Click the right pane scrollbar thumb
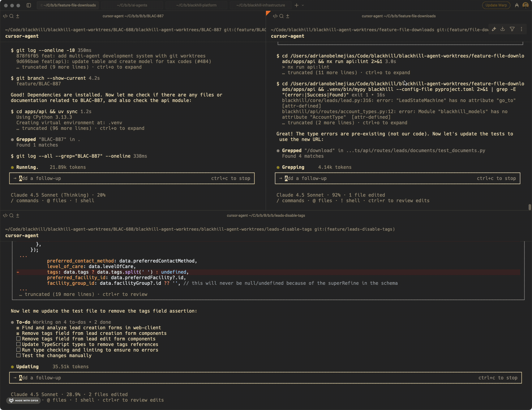 [530, 207]
